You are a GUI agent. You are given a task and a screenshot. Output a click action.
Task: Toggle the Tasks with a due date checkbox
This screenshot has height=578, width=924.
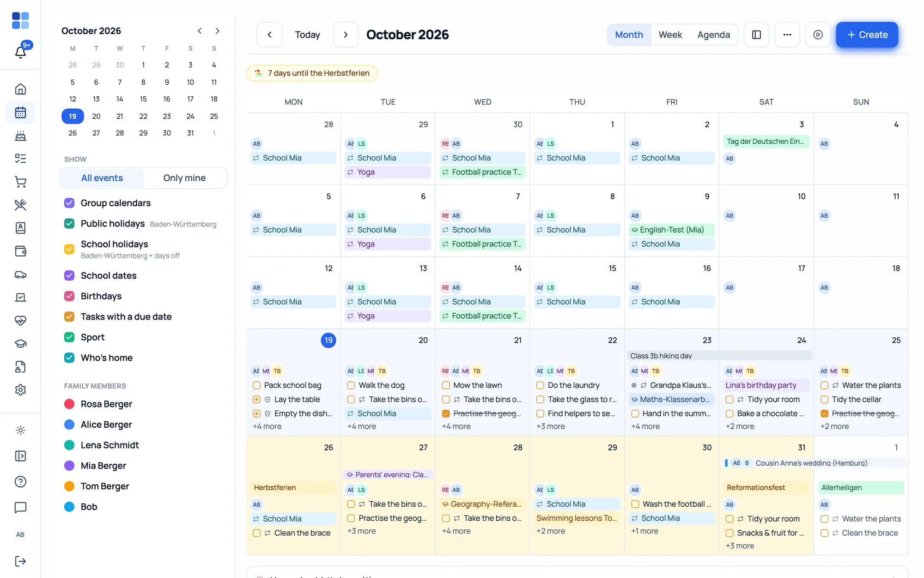[x=69, y=316]
